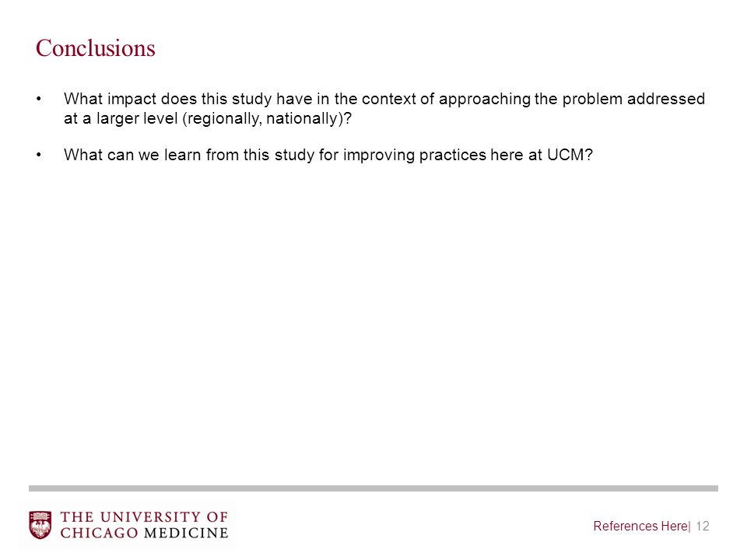
Task: Click the word 'UCM?' in second bullet
Action: tap(570, 155)
